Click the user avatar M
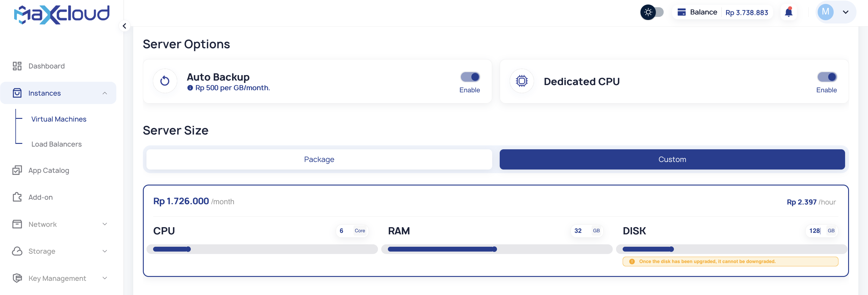Viewport: 868px width, 295px height. [x=825, y=12]
